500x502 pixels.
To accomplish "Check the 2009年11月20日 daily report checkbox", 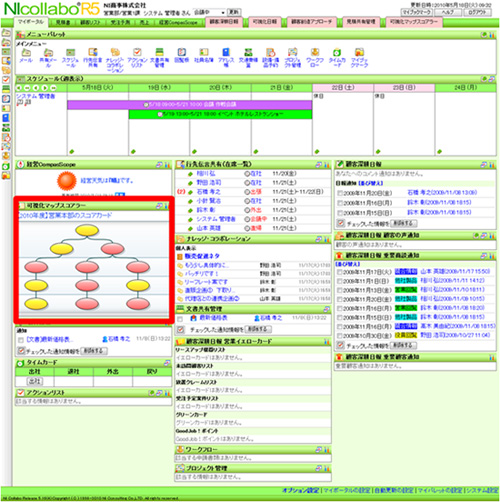I will pyautogui.click(x=340, y=193).
